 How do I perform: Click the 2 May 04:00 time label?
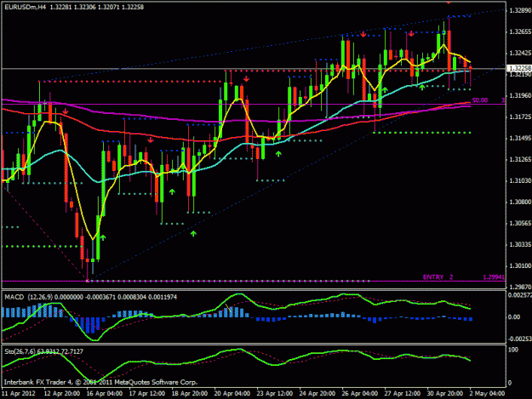point(487,394)
